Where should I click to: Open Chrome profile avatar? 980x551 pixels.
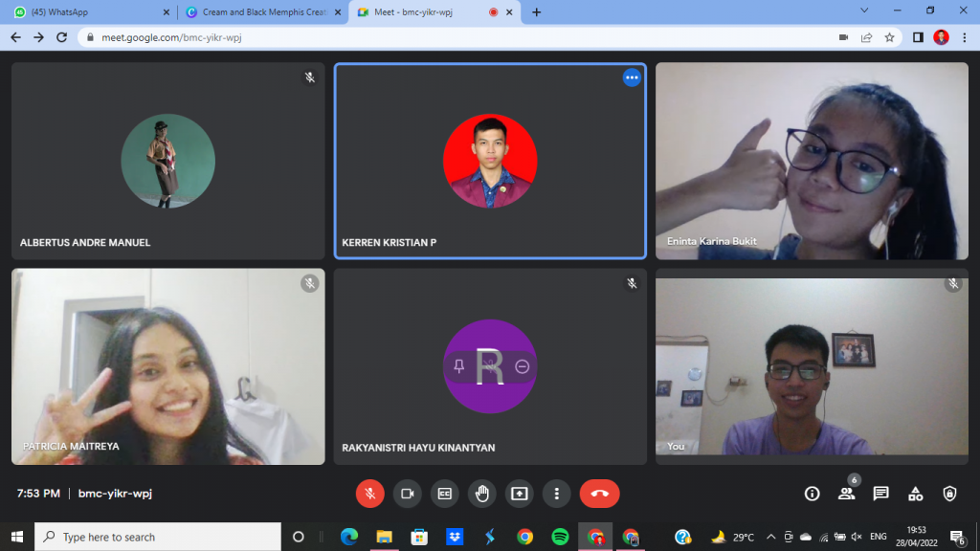tap(942, 37)
